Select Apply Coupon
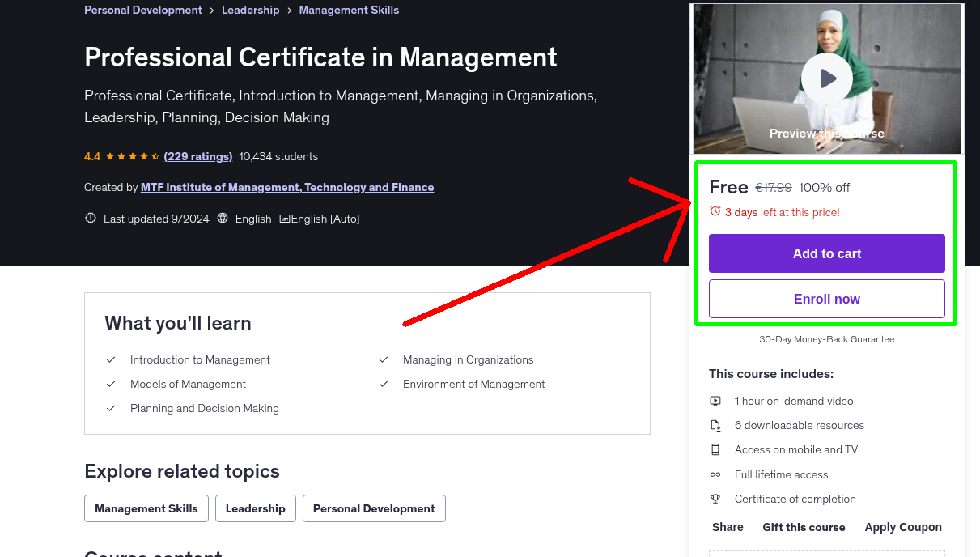 pyautogui.click(x=903, y=527)
